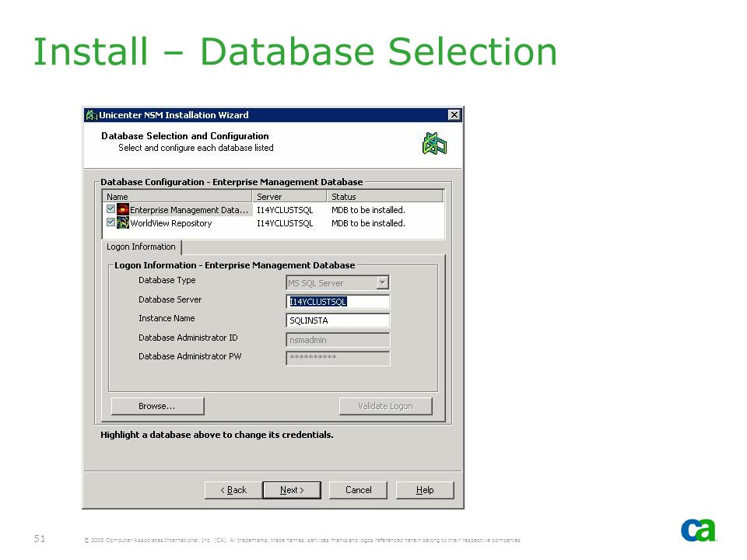
Task: Click the CA logo on the slide
Action: point(699,530)
